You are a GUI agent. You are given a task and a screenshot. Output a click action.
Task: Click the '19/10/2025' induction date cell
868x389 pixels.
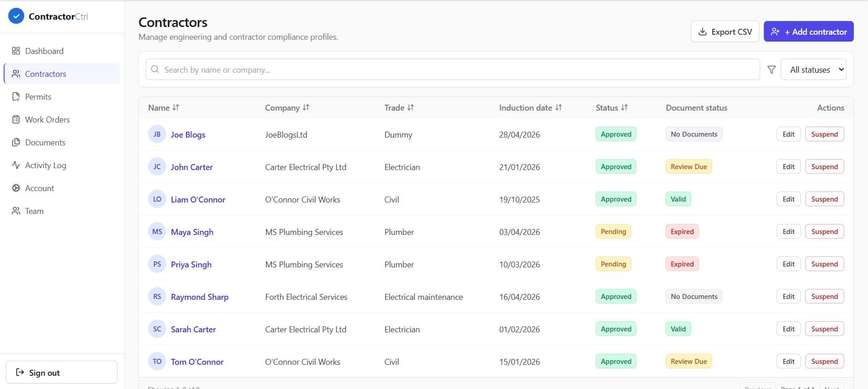point(519,199)
